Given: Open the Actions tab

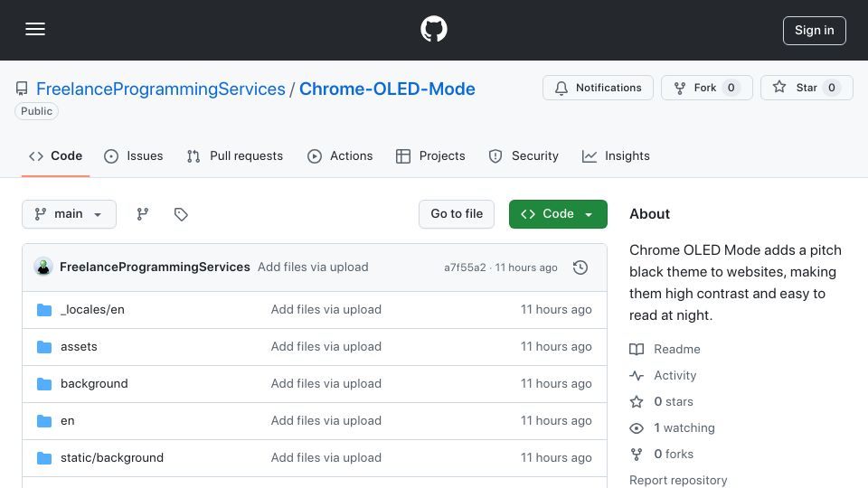Looking at the screenshot, I should [340, 156].
